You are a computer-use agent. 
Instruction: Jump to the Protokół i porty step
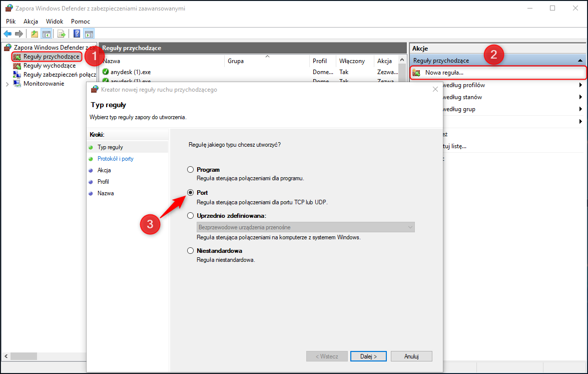pyautogui.click(x=116, y=159)
